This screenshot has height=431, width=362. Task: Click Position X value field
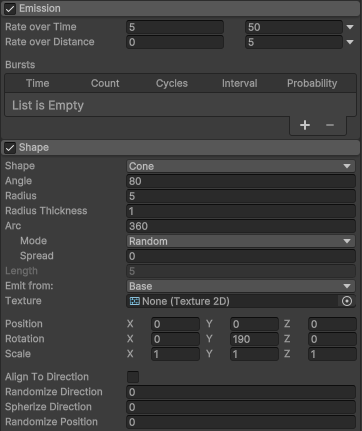click(175, 324)
